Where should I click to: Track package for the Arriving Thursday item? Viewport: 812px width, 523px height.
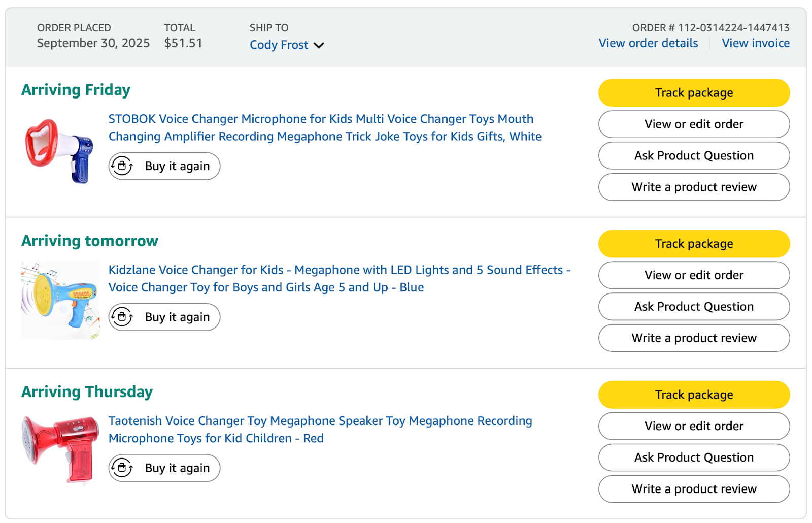pos(694,395)
